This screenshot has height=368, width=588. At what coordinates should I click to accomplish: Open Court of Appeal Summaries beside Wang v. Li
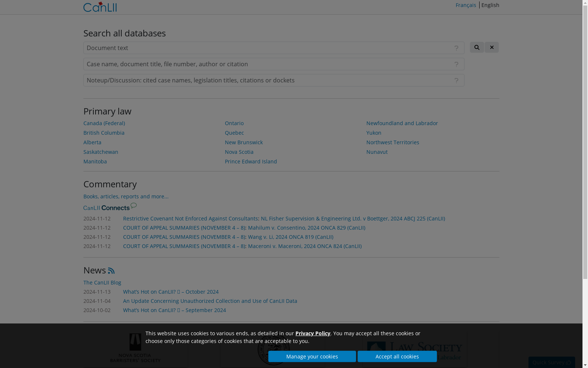click(x=184, y=237)
